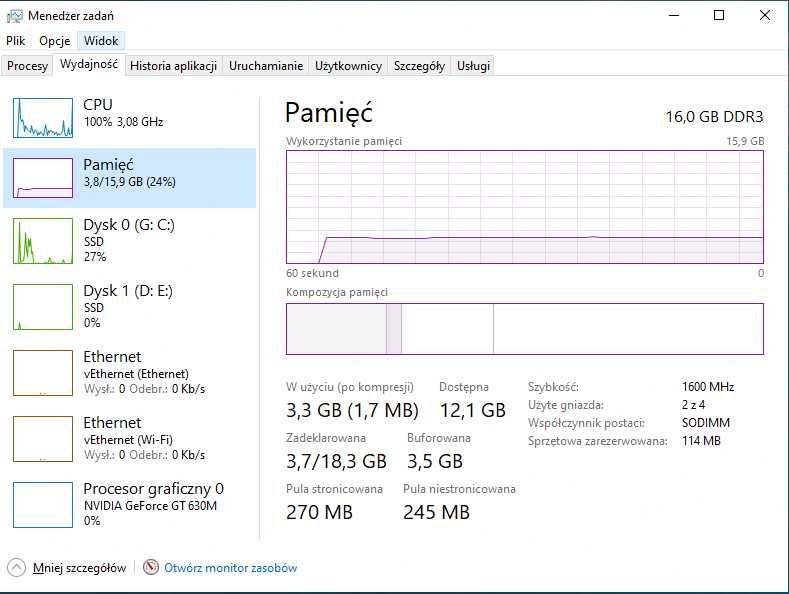The image size is (789, 594).
Task: Switch to the Historia aplikacji tab
Action: click(x=173, y=66)
